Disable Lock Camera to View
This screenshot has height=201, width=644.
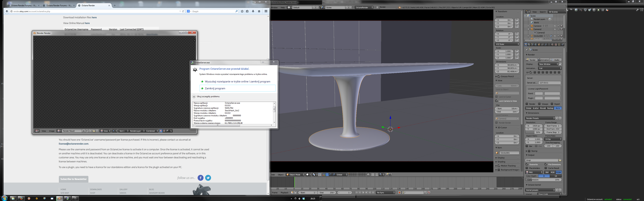coord(497,101)
